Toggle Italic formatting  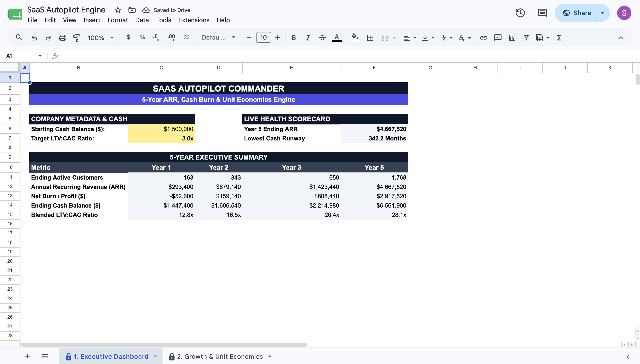pyautogui.click(x=308, y=38)
